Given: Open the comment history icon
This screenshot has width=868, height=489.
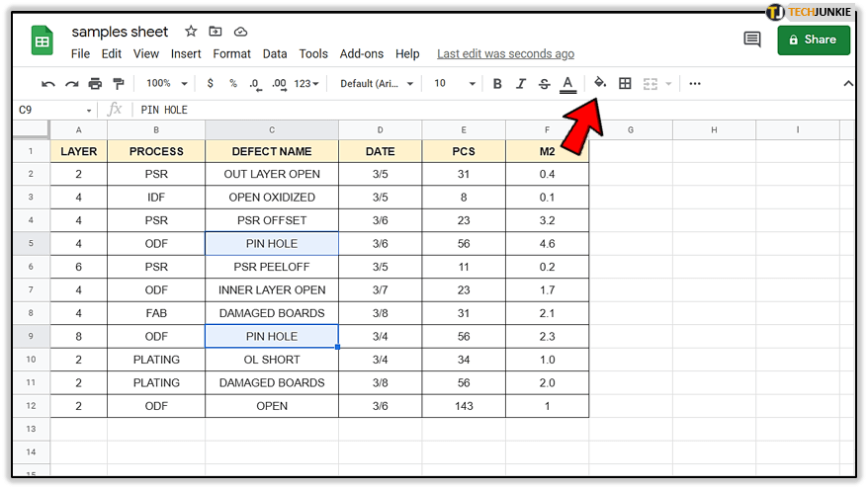Looking at the screenshot, I should pos(752,40).
